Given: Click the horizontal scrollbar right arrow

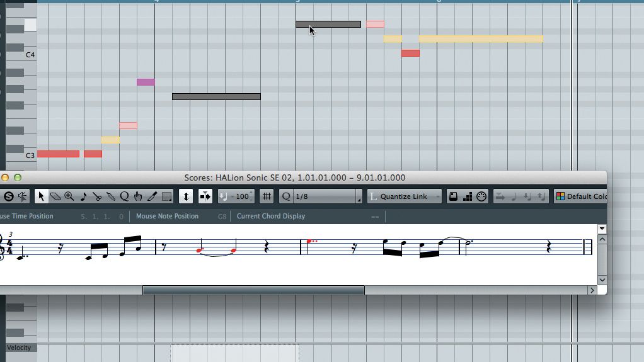Looking at the screenshot, I should pos(592,290).
